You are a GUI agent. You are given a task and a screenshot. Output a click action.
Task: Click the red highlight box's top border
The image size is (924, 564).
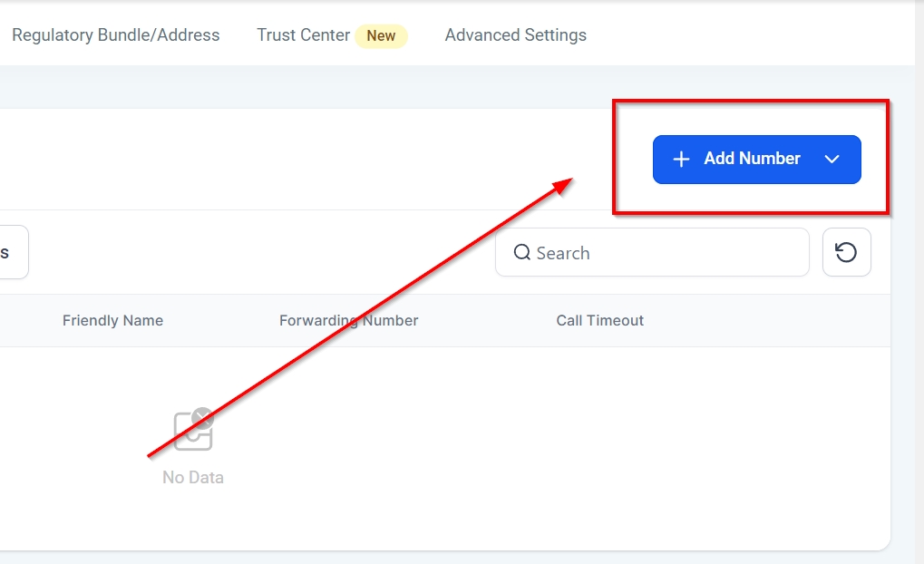(751, 102)
